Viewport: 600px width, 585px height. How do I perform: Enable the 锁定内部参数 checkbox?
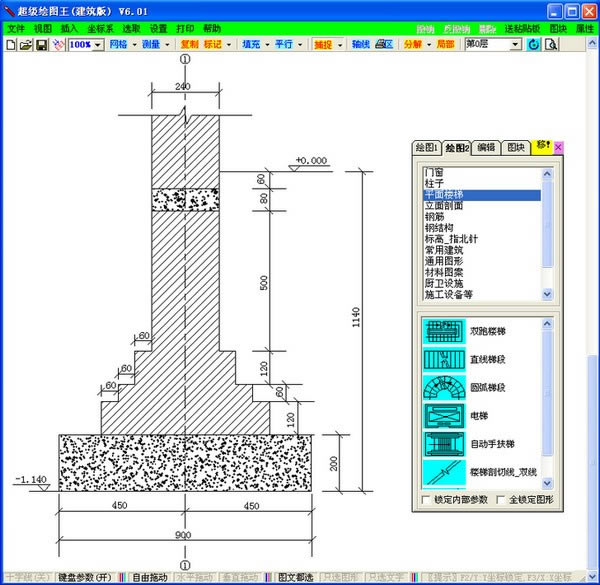(427, 499)
